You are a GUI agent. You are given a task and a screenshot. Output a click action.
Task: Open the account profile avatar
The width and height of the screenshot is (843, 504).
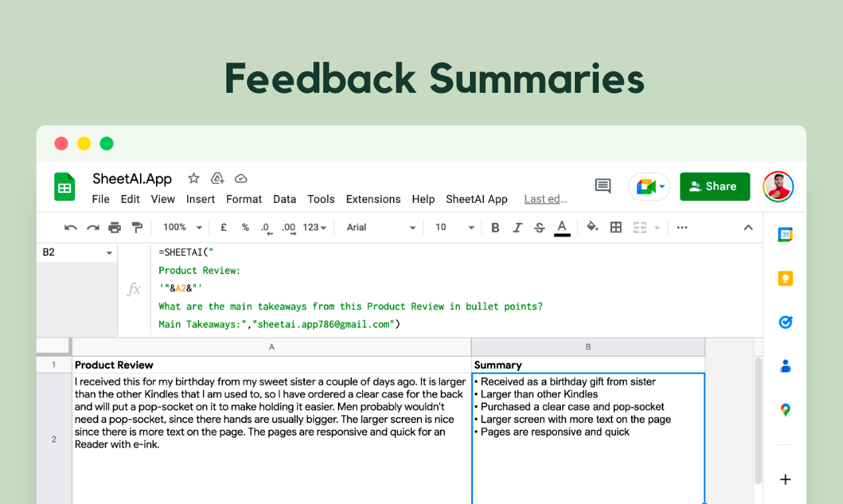tap(778, 187)
